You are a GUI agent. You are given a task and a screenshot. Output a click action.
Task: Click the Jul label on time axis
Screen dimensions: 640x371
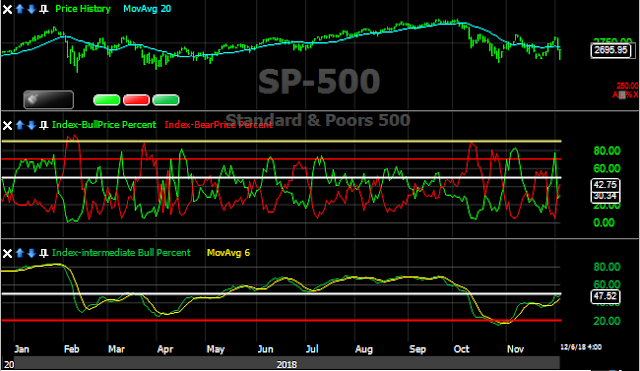(x=312, y=349)
